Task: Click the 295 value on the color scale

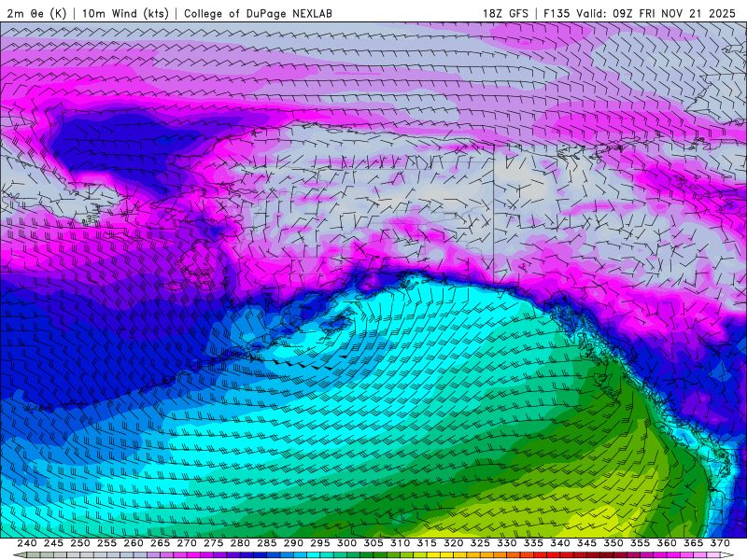Action: (320, 543)
